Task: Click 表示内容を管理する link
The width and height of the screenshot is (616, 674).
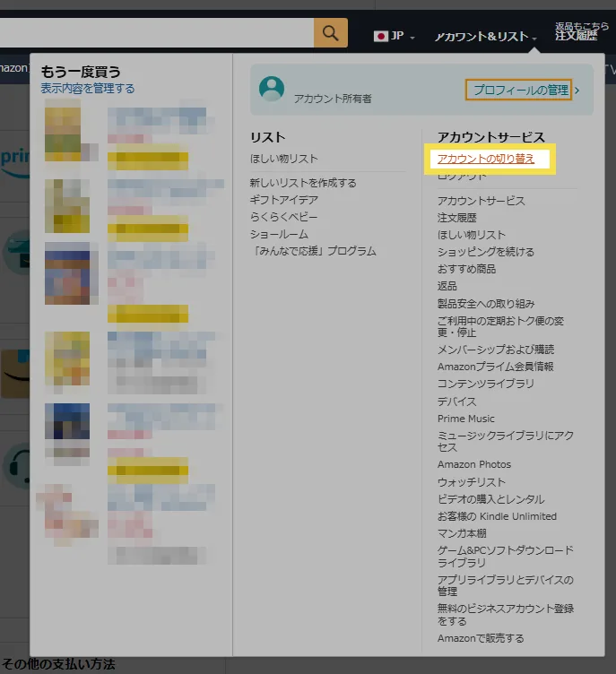Action: click(x=88, y=89)
